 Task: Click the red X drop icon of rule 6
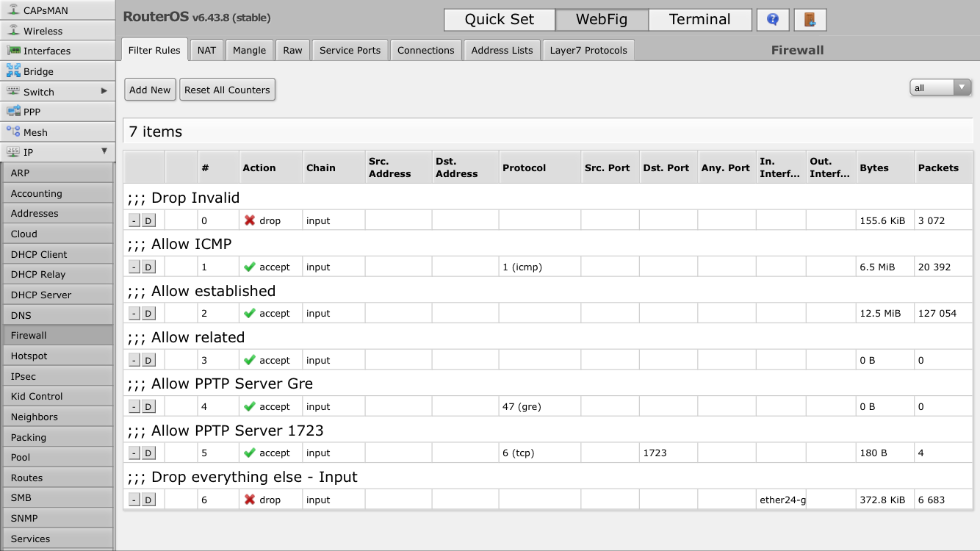click(250, 500)
